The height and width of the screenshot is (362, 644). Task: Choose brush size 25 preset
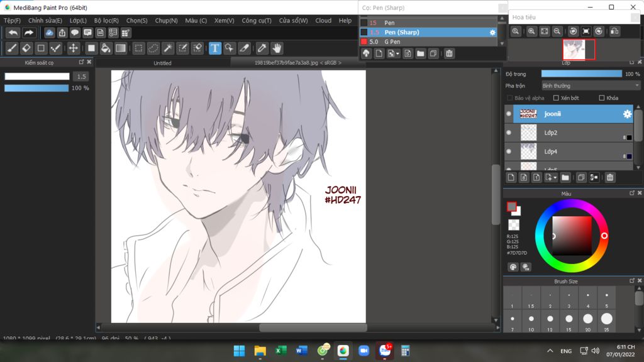[x=606, y=320]
